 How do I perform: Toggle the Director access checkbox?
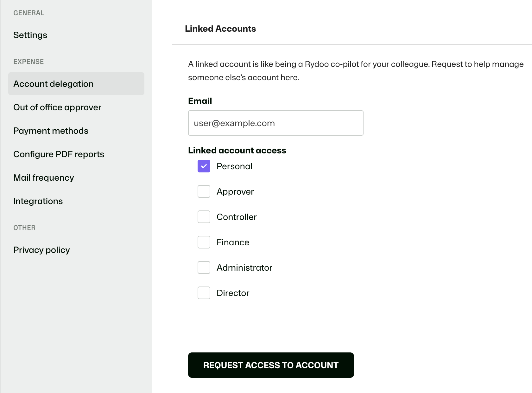[204, 293]
